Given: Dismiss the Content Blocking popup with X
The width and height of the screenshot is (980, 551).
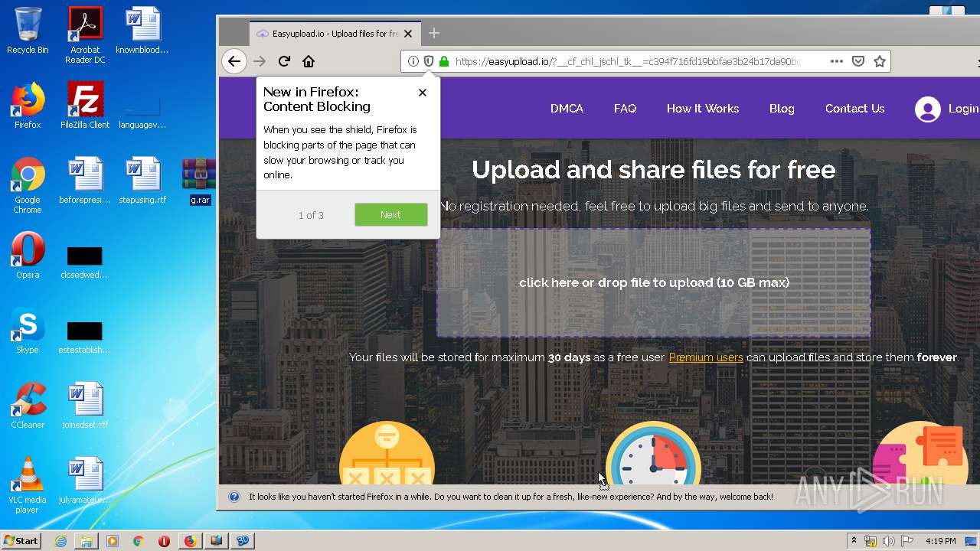Looking at the screenshot, I should click(423, 93).
